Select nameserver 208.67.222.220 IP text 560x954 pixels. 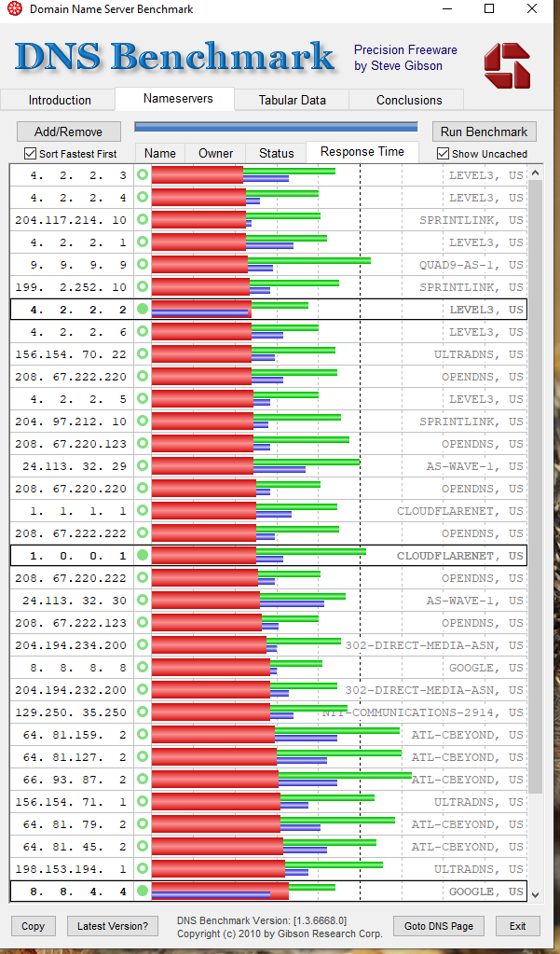point(71,377)
